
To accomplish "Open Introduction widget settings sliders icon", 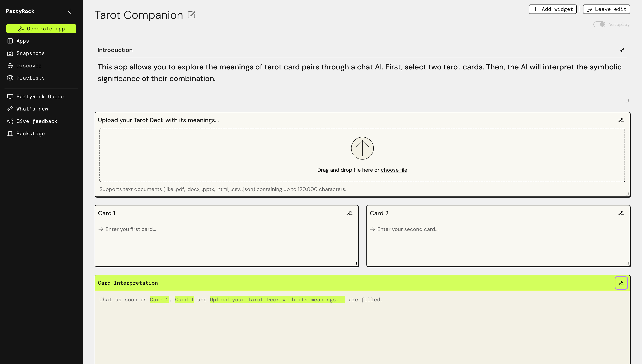I will [622, 50].
